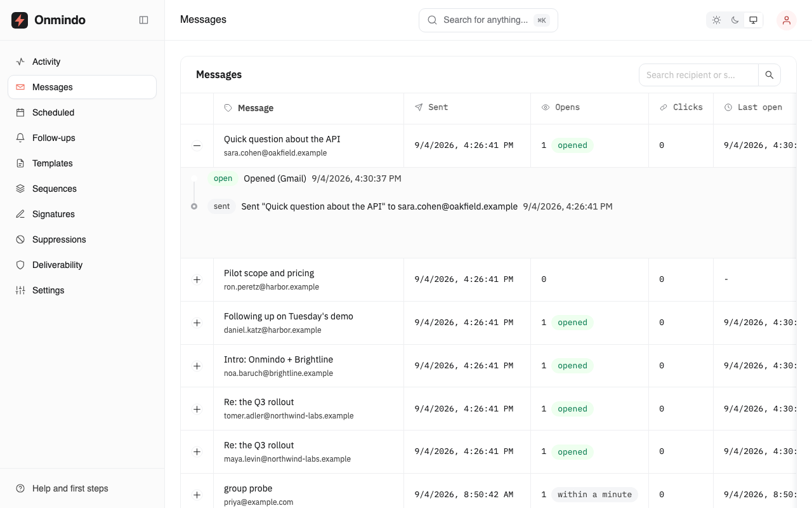This screenshot has width=812, height=508.
Task: Open Settings from the sidebar
Action: pos(82,290)
